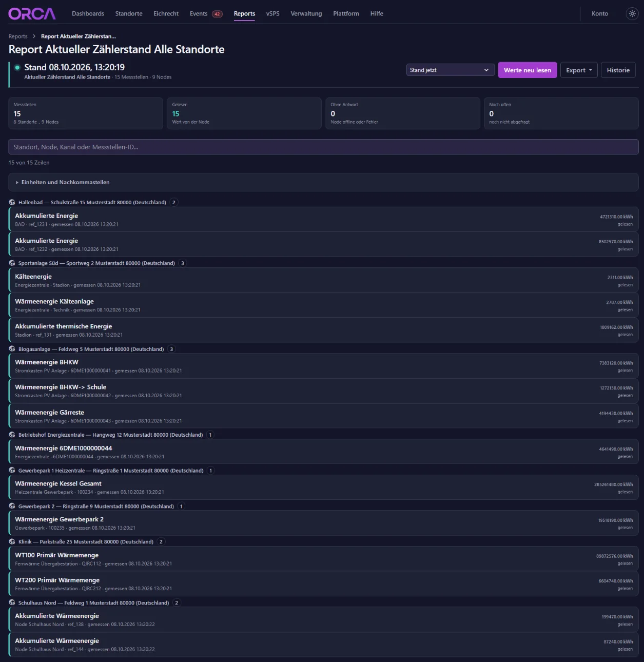Screen dimensions: 644x662
Task: Click the globe icon beside Biogasanlage
Action: point(12,349)
